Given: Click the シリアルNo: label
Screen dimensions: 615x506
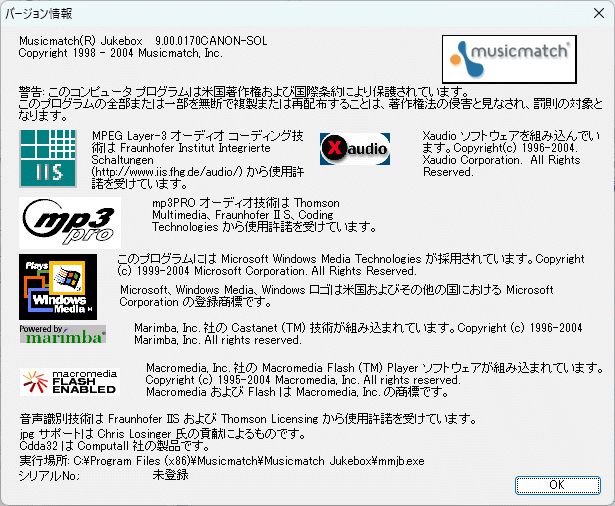Looking at the screenshot, I should [49, 475].
